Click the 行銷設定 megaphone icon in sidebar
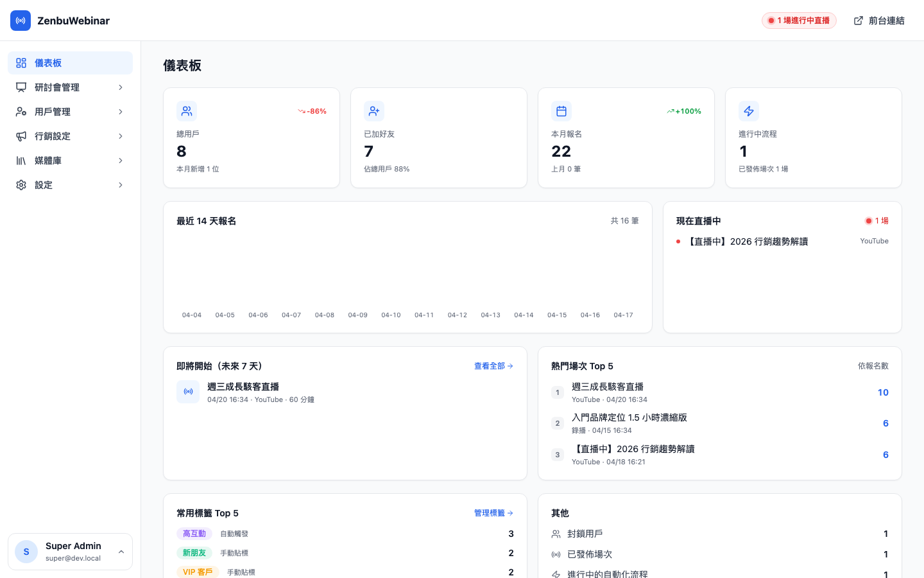Screen dimensions: 924x578 [x=21, y=136]
